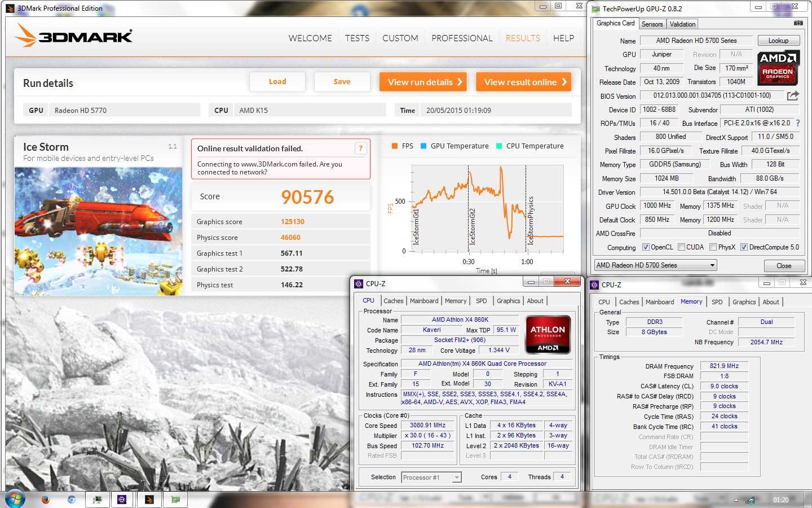The image size is (812, 508).
Task: Open the HELP section in 3DMark
Action: (563, 38)
